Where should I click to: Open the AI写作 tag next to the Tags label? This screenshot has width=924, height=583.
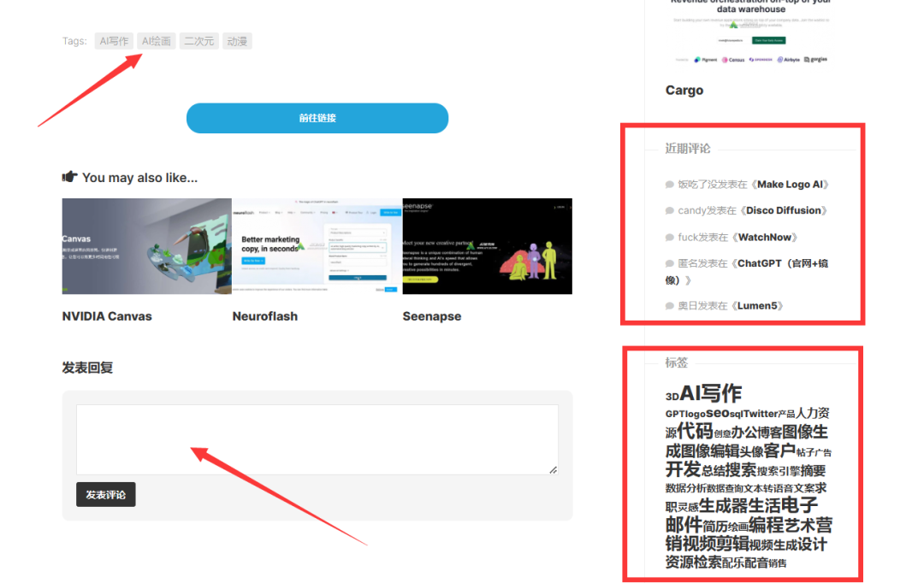point(114,41)
